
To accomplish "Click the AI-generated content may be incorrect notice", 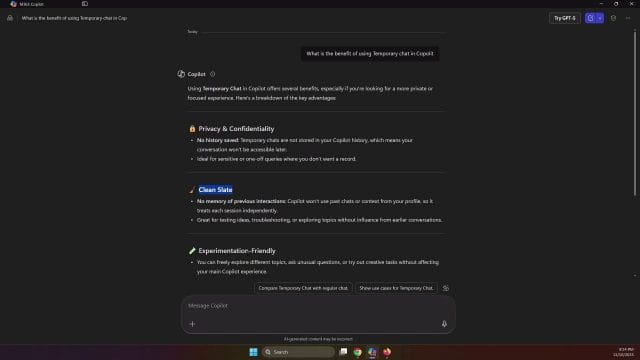I will (x=318, y=339).
